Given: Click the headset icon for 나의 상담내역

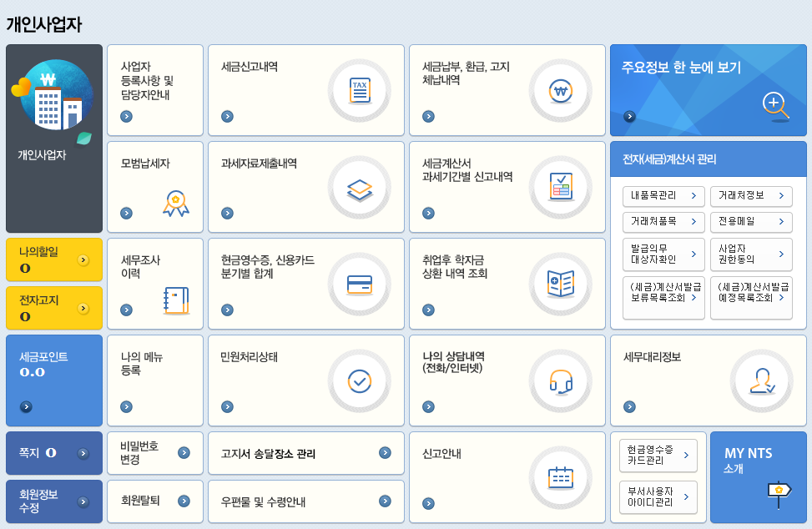Looking at the screenshot, I should tap(561, 381).
